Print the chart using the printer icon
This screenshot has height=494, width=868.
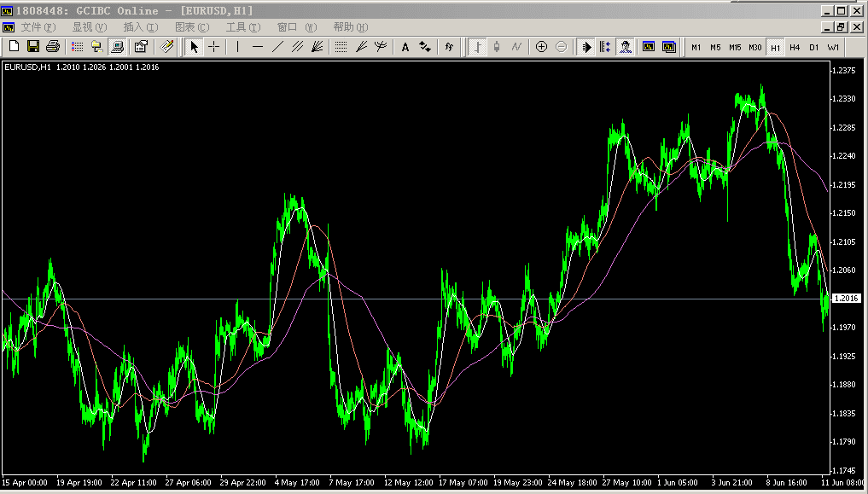click(53, 47)
